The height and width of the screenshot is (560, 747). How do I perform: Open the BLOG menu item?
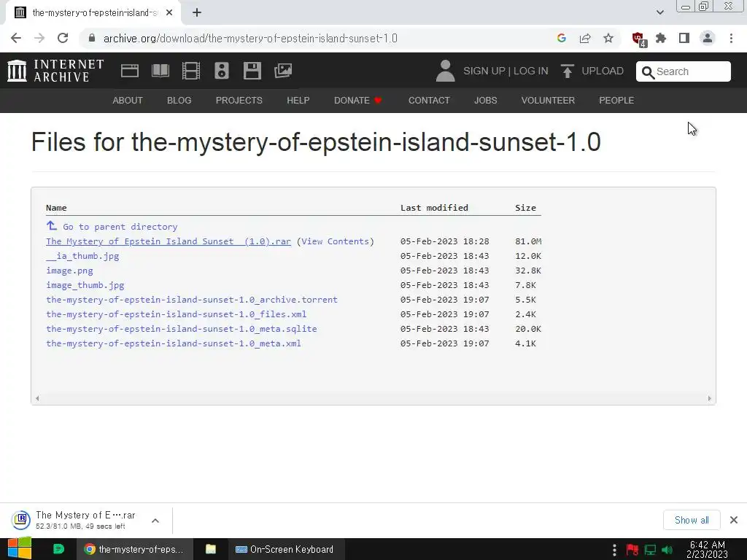pos(179,101)
